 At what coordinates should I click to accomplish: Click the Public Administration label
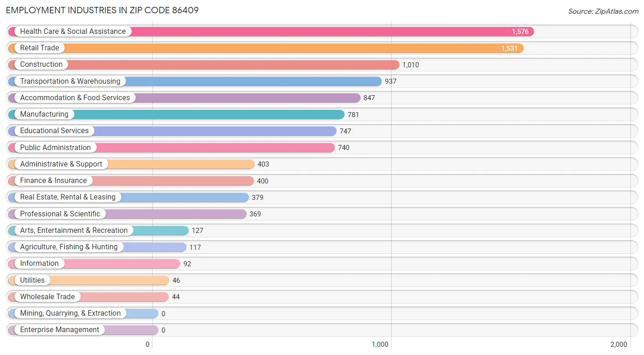[55, 148]
